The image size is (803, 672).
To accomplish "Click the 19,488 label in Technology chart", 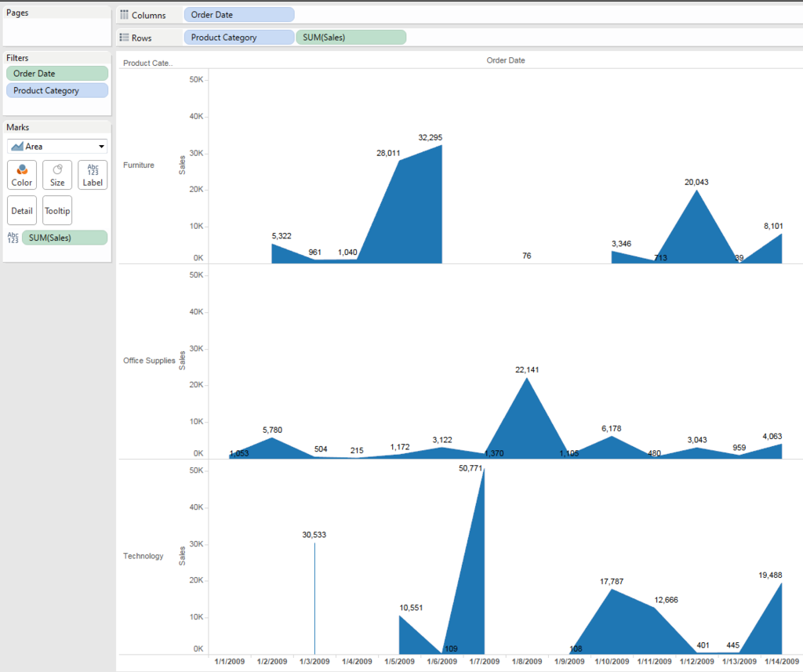I will 770,576.
